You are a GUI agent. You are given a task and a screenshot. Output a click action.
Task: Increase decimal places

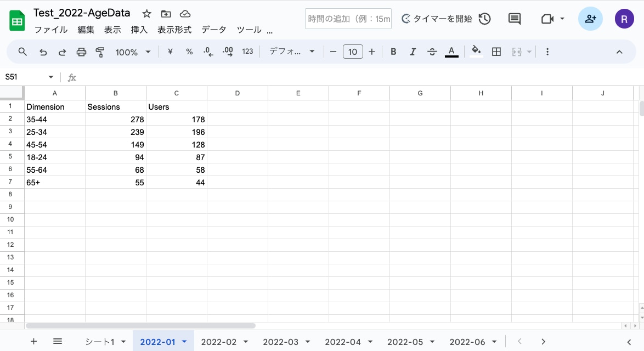pyautogui.click(x=228, y=52)
